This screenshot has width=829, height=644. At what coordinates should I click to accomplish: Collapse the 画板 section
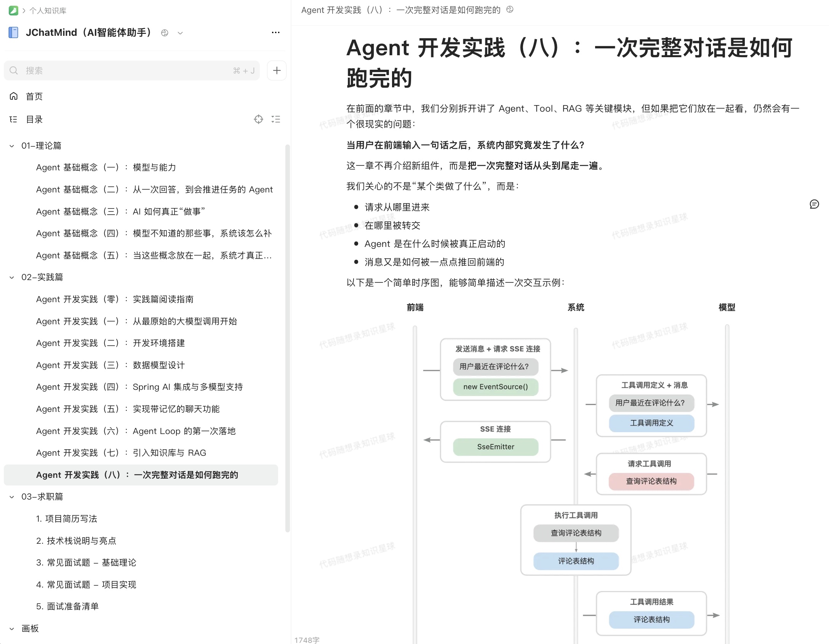12,629
